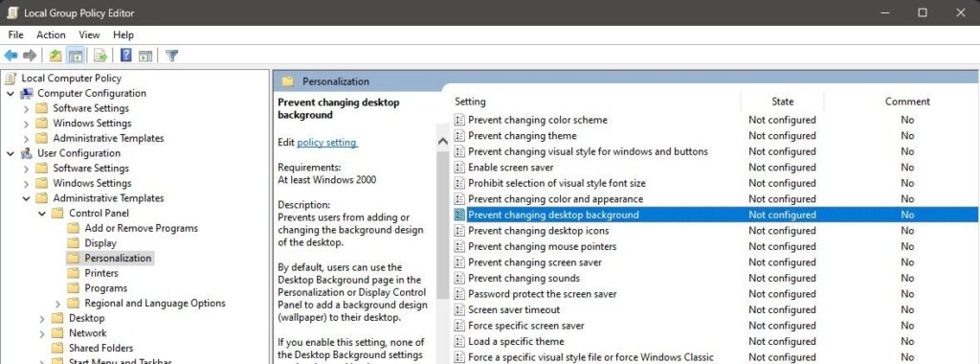This screenshot has height=364, width=980.
Task: Sort by the Comment column header
Action: point(907,102)
